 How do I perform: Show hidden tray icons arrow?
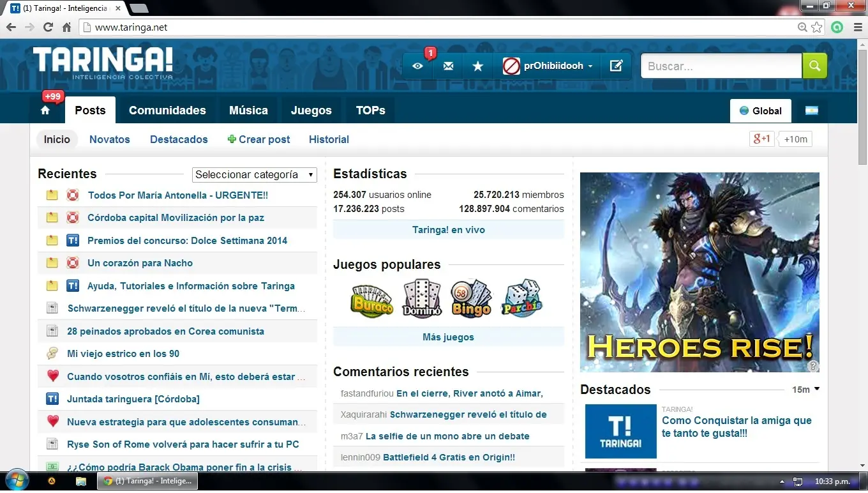pyautogui.click(x=782, y=481)
